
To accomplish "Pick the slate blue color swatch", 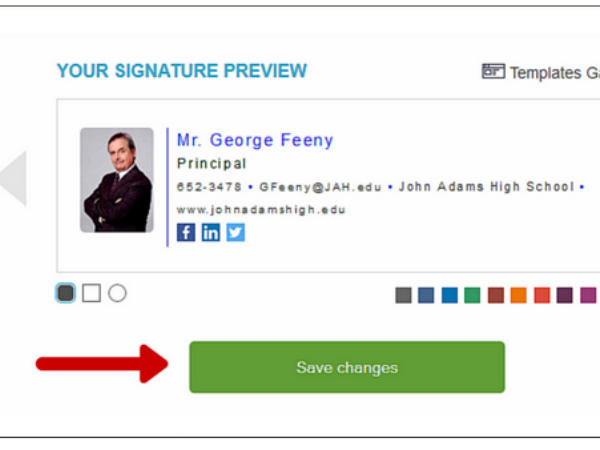I will [427, 295].
